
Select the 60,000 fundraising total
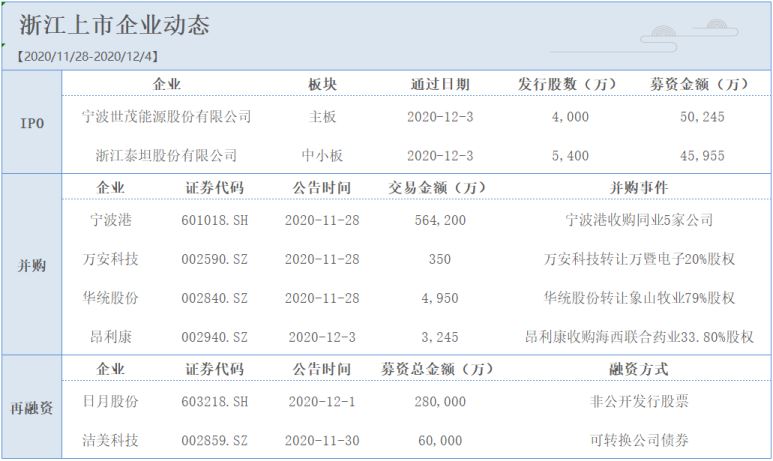tap(440, 440)
